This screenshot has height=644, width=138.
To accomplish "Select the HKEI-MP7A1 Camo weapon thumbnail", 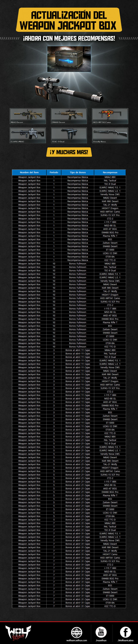I will 110,116.
